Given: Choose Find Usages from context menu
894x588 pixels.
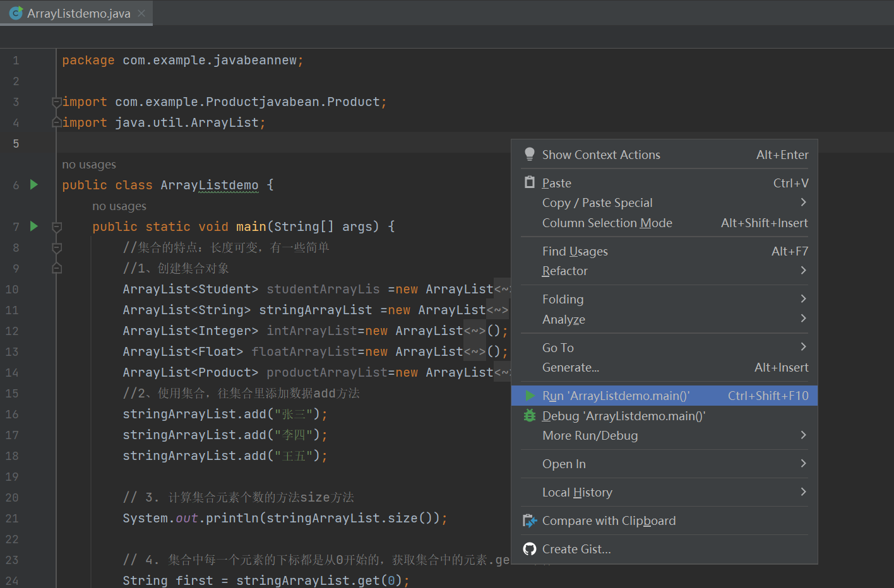Looking at the screenshot, I should click(x=664, y=251).
